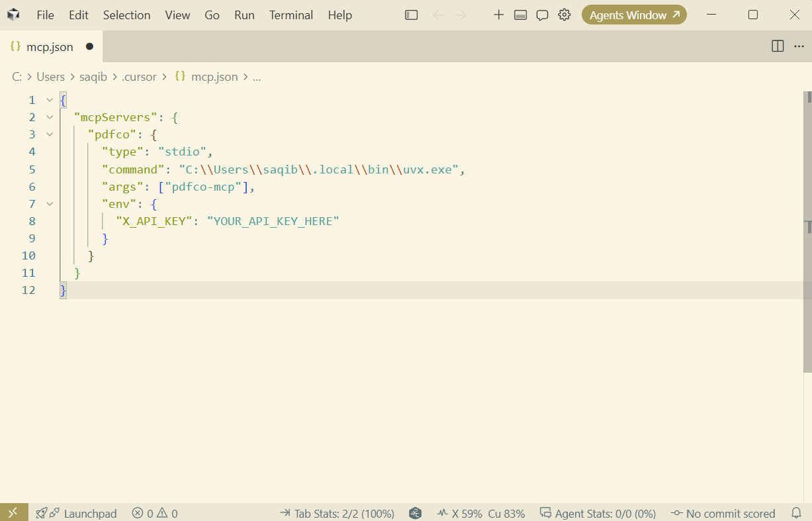This screenshot has height=521, width=812.
Task: Click the saqib breadcrumb segment
Action: tap(93, 77)
